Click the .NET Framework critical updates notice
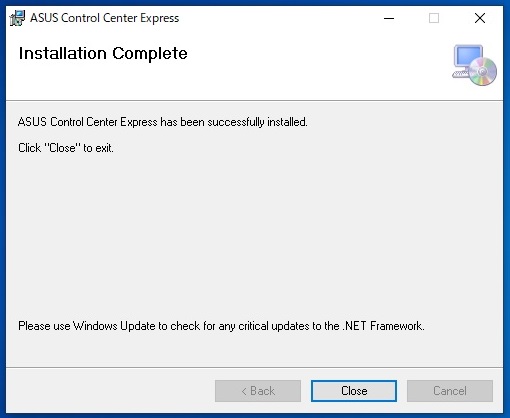The width and height of the screenshot is (510, 418). (x=221, y=326)
